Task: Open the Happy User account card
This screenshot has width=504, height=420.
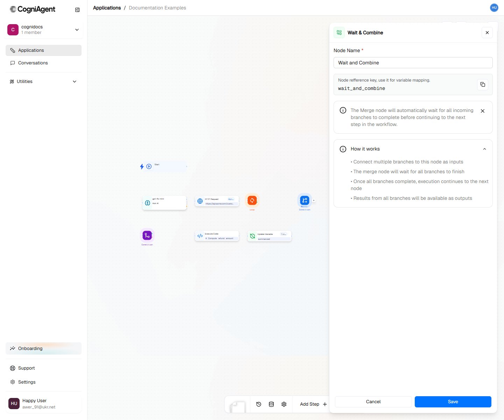Action: (x=44, y=404)
